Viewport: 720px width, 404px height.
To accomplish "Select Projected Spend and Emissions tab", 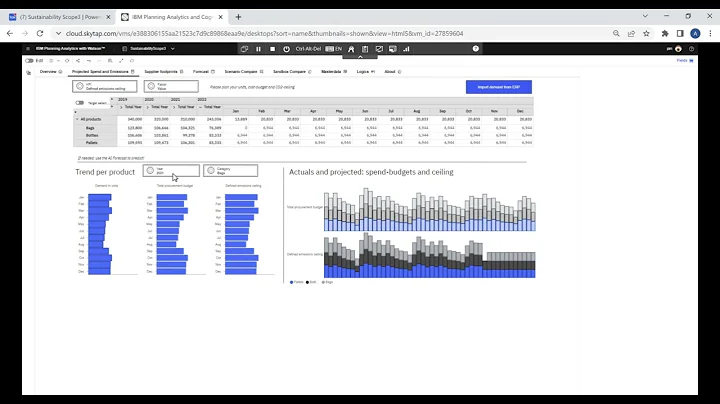I will point(103,72).
